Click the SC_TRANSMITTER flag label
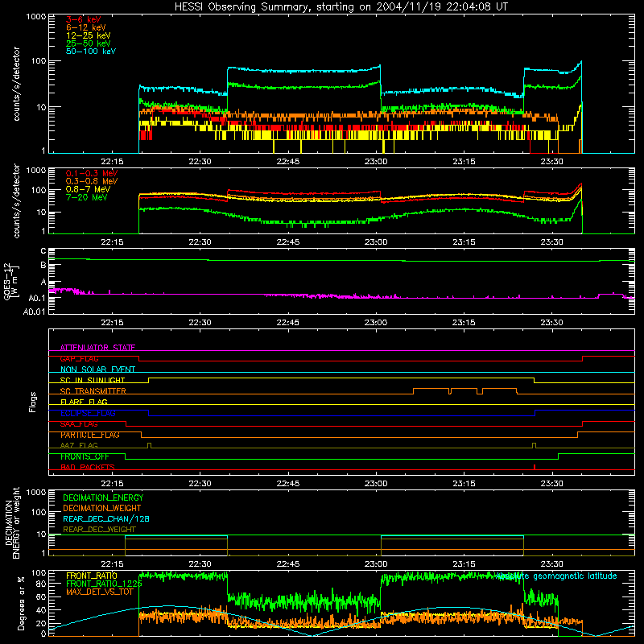The width and height of the screenshot is (644, 644). click(x=93, y=391)
